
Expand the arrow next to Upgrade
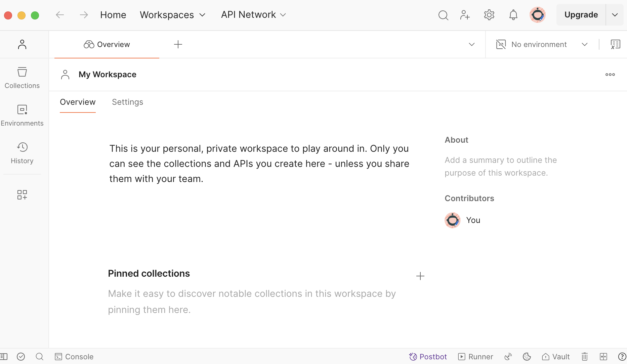tap(615, 15)
